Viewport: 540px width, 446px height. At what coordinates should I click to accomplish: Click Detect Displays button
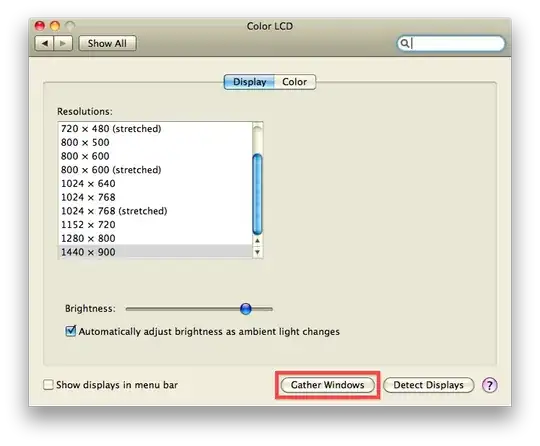pyautogui.click(x=428, y=385)
